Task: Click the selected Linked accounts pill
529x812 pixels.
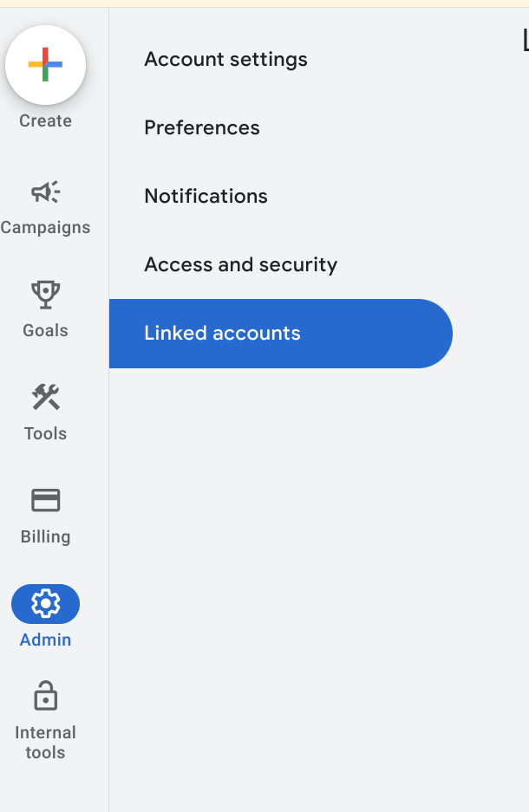Action: (280, 333)
